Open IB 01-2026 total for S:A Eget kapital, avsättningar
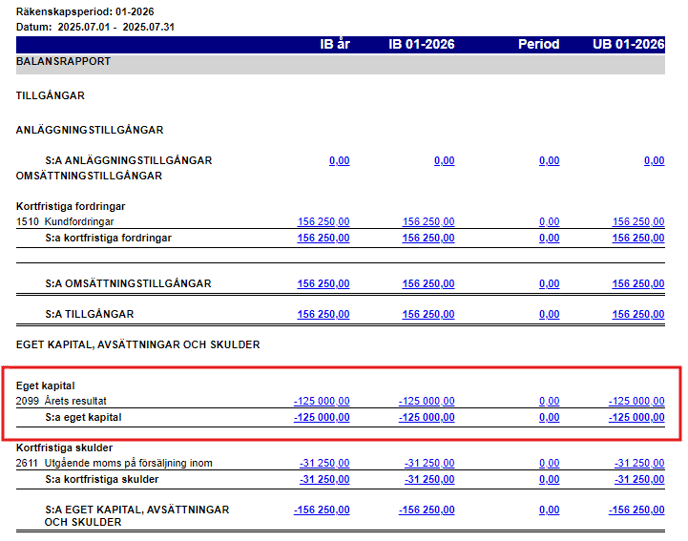The height and width of the screenshot is (541, 688). coord(426,510)
